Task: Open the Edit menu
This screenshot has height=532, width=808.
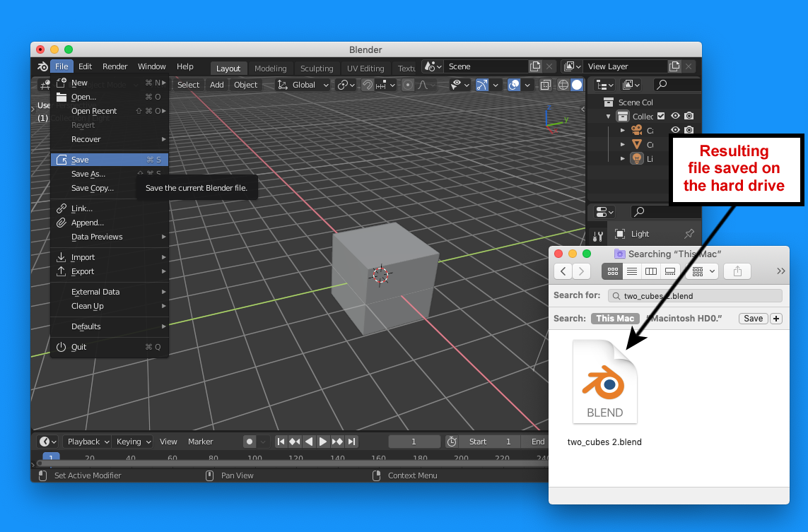Action: (x=85, y=66)
